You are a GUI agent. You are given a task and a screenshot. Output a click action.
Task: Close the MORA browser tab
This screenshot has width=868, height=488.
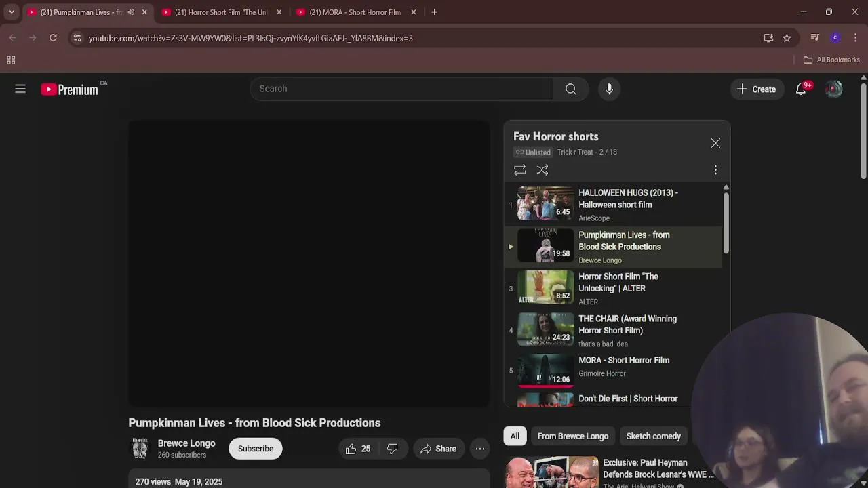point(414,12)
